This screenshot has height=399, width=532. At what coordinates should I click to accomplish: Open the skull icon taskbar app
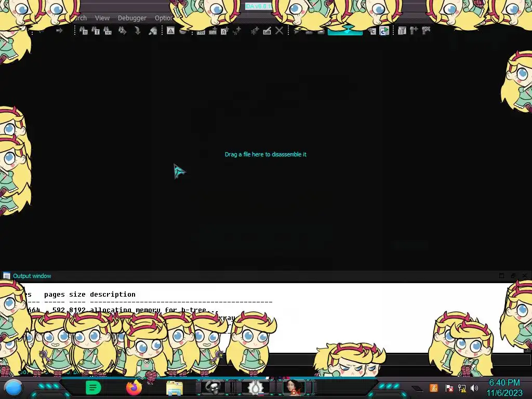pyautogui.click(x=213, y=388)
